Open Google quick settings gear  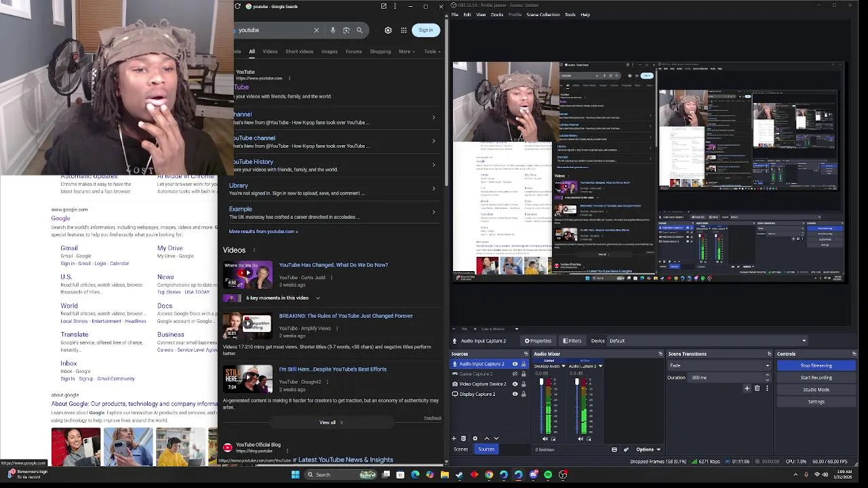click(x=388, y=30)
